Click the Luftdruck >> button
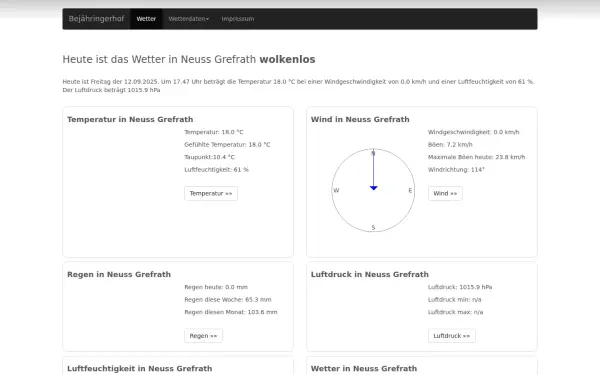600x375 pixels. [452, 336]
